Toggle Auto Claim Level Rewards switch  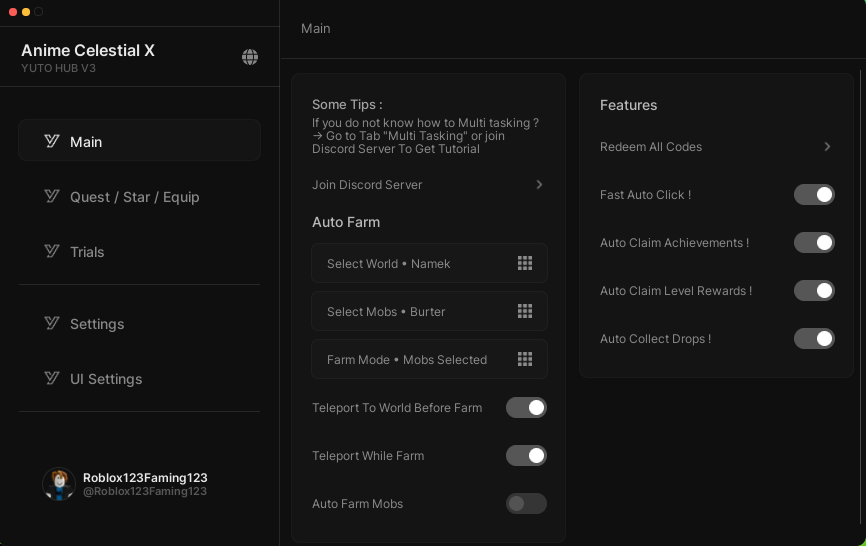814,290
